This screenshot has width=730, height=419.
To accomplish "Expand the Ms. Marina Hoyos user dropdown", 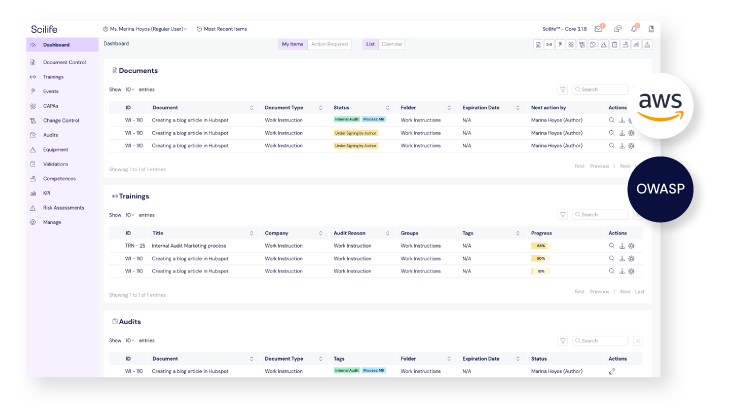I will point(145,29).
